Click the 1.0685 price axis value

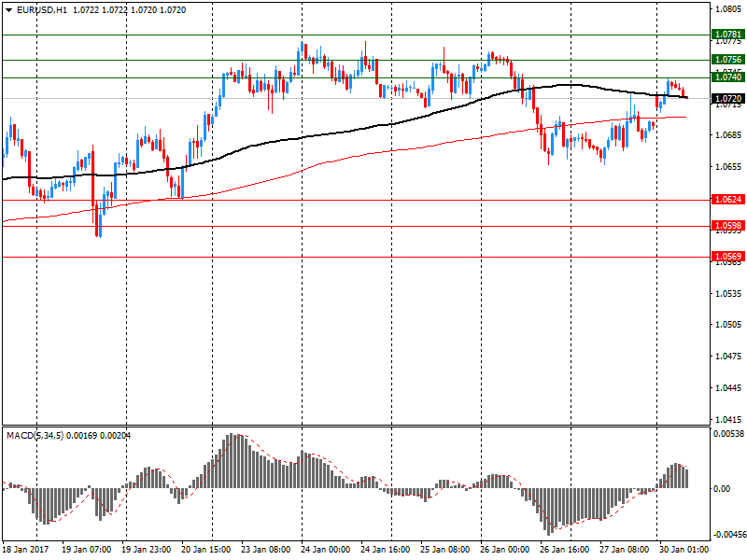click(x=728, y=135)
